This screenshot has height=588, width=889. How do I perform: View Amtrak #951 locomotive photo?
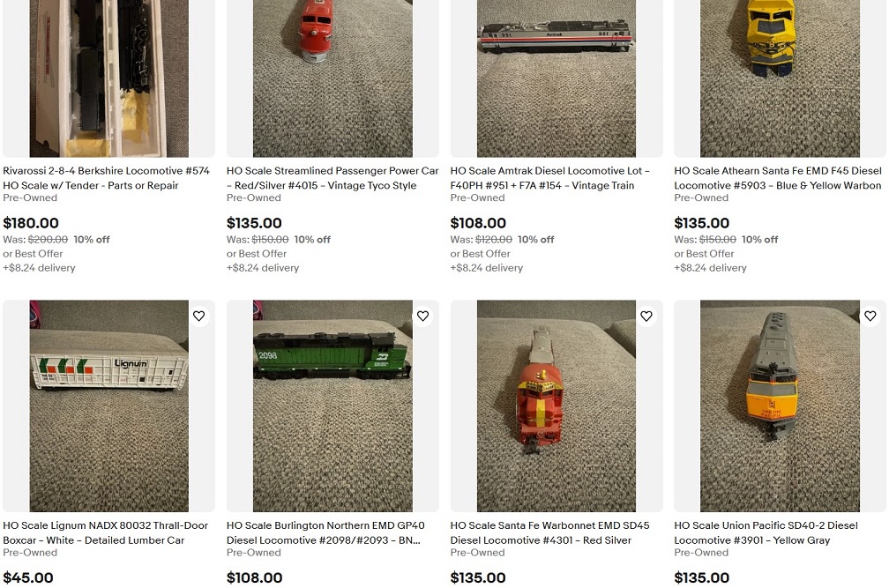pyautogui.click(x=557, y=78)
